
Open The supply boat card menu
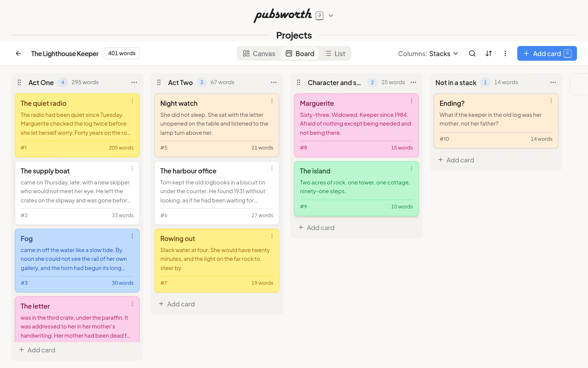coord(132,168)
